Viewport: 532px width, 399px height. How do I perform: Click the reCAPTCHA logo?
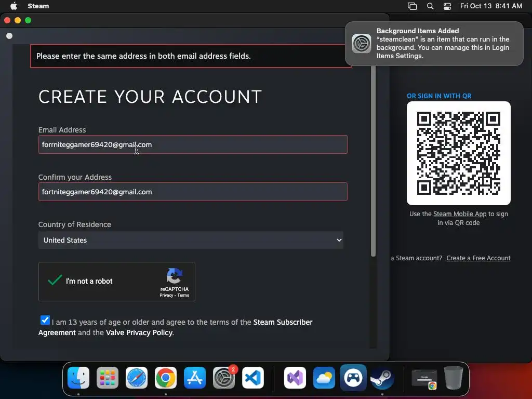[175, 275]
